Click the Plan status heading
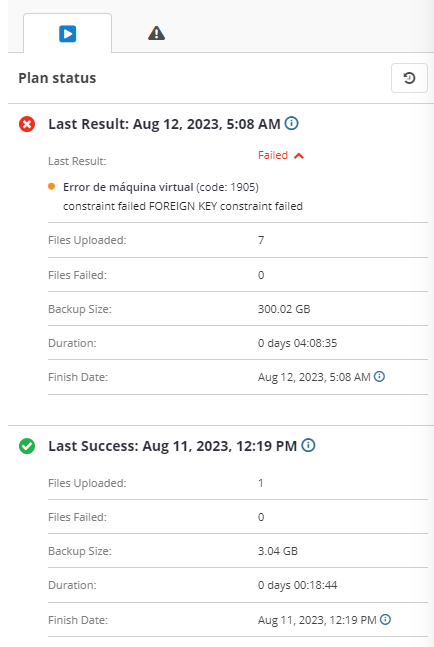Screen dimensions: 434x647 coord(57,78)
